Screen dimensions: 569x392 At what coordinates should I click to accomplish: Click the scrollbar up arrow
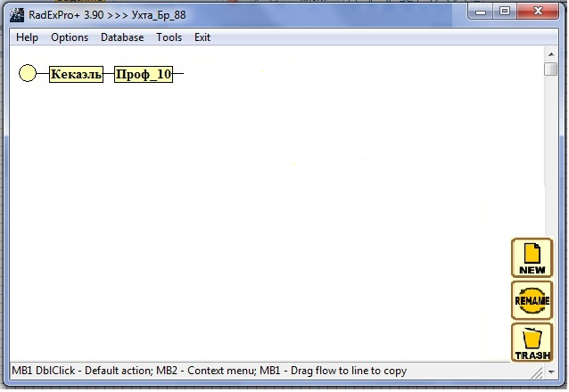(551, 54)
